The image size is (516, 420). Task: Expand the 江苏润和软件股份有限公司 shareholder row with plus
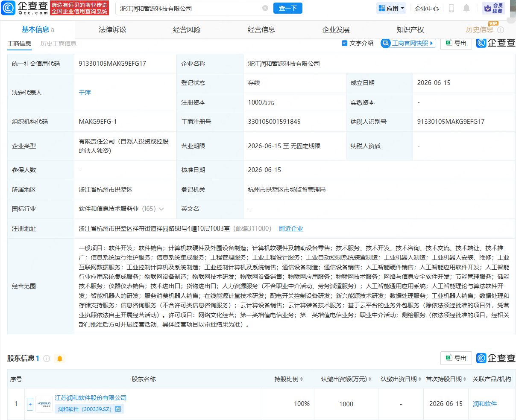(30, 404)
